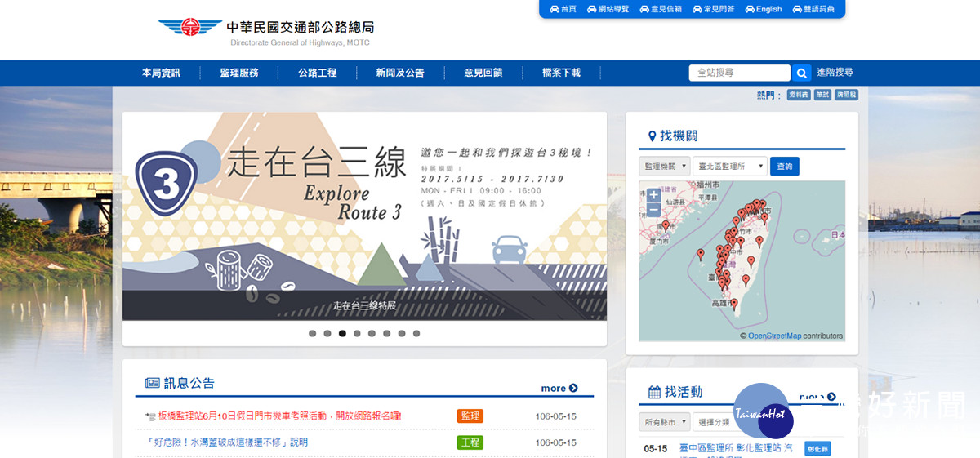Click the 筆試 hot keyword tag
980x458 pixels.
[822, 96]
